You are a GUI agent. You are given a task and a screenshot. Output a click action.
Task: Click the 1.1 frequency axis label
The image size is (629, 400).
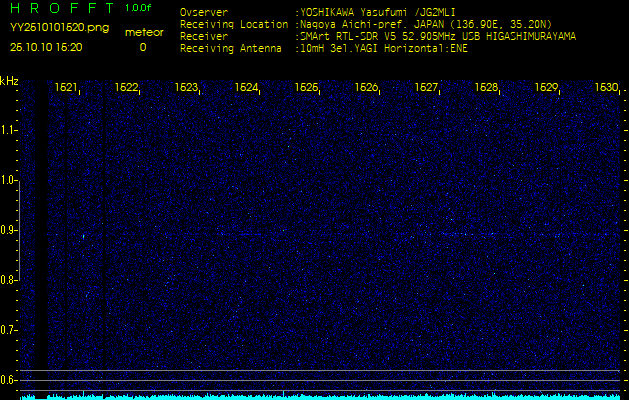click(x=9, y=130)
